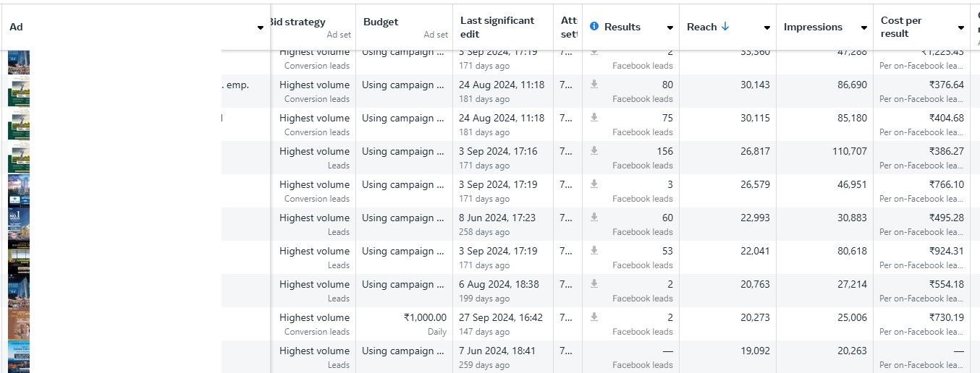Download leads for the ad with 75 results
This screenshot has height=373, width=980.
[x=594, y=118]
